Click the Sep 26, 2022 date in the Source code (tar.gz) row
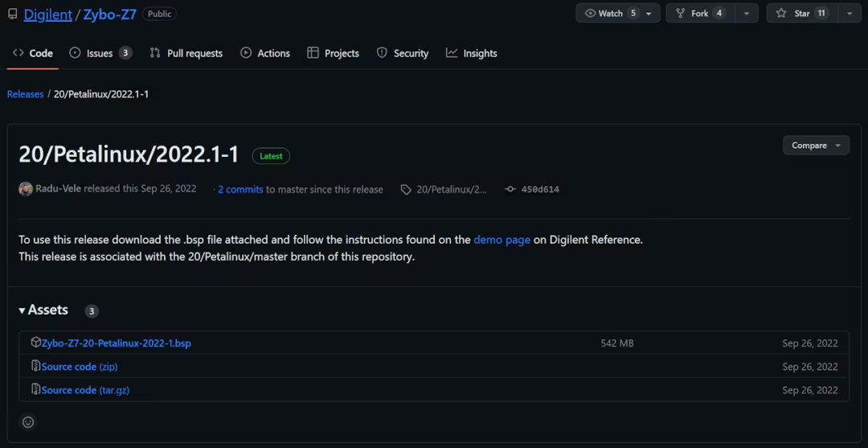 810,390
